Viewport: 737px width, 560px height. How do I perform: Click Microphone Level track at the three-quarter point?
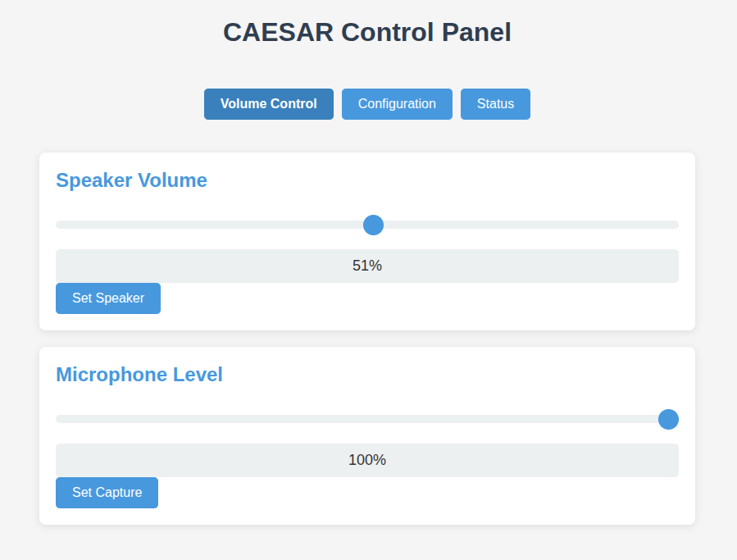523,419
